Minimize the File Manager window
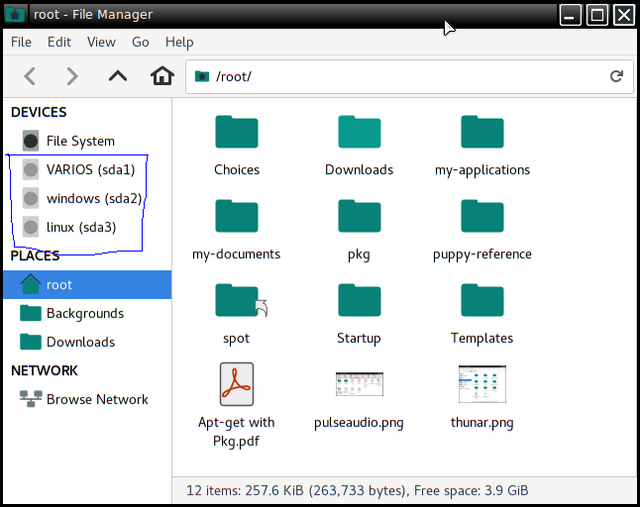Viewport: 640px width, 507px height. coord(570,15)
